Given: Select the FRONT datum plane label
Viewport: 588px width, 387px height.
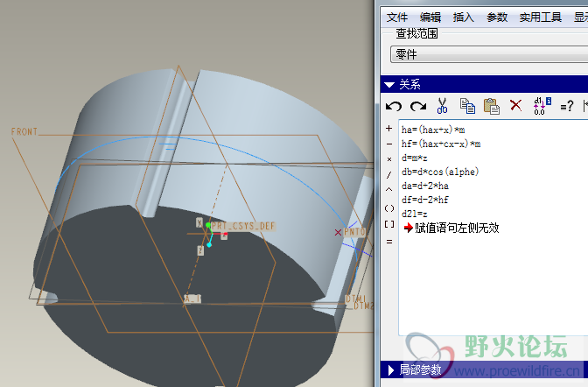Looking at the screenshot, I should [24, 131].
